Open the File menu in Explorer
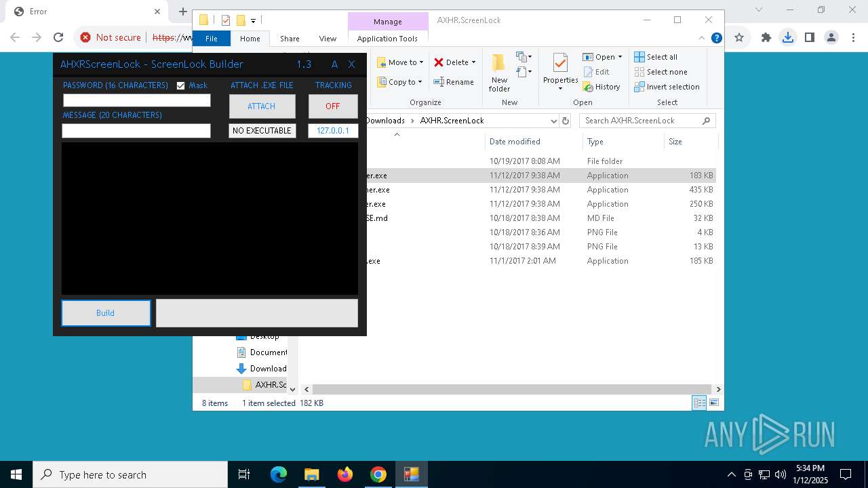The width and height of the screenshot is (868, 488). pos(212,39)
